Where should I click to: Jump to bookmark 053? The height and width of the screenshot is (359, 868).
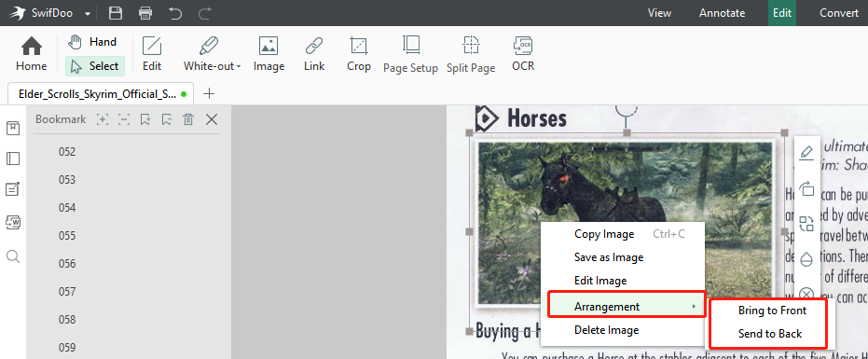pos(67,180)
